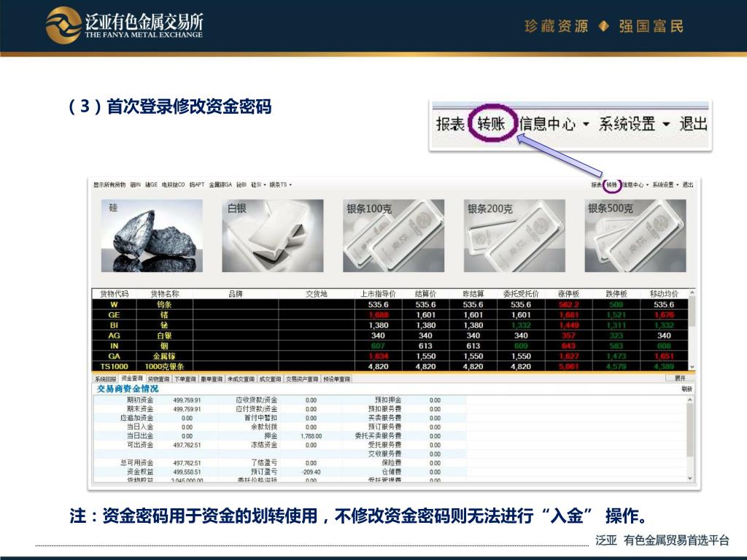Open the small 系统设置 dropdown in the trading window
Image resolution: width=747 pixels, height=560 pixels.
pos(665,184)
